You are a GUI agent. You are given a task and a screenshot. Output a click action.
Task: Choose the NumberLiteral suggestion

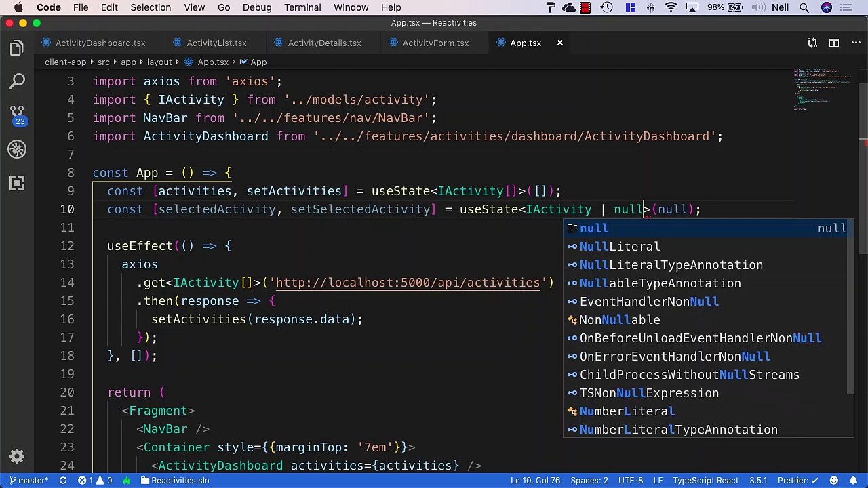click(x=706, y=411)
